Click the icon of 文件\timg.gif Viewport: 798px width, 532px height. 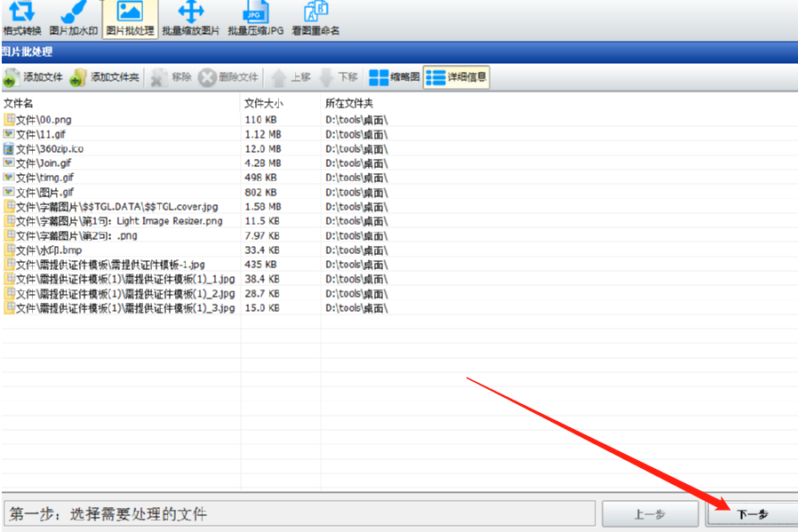9,177
